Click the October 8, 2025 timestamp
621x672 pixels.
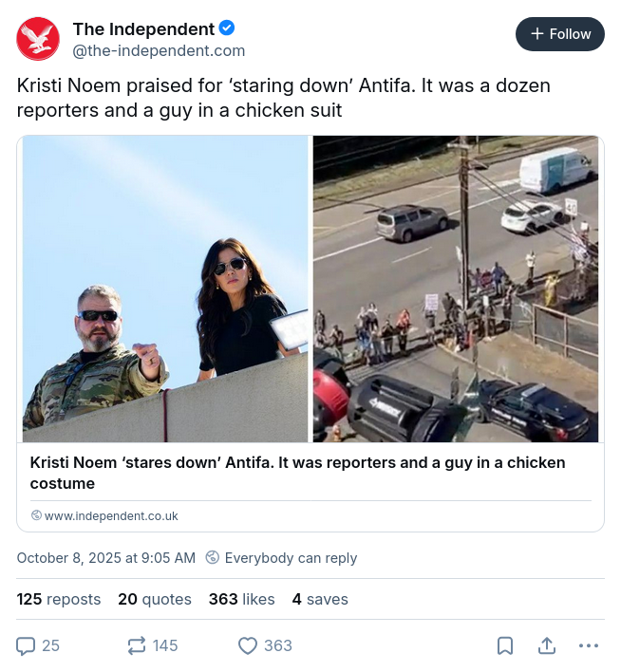[x=105, y=558]
